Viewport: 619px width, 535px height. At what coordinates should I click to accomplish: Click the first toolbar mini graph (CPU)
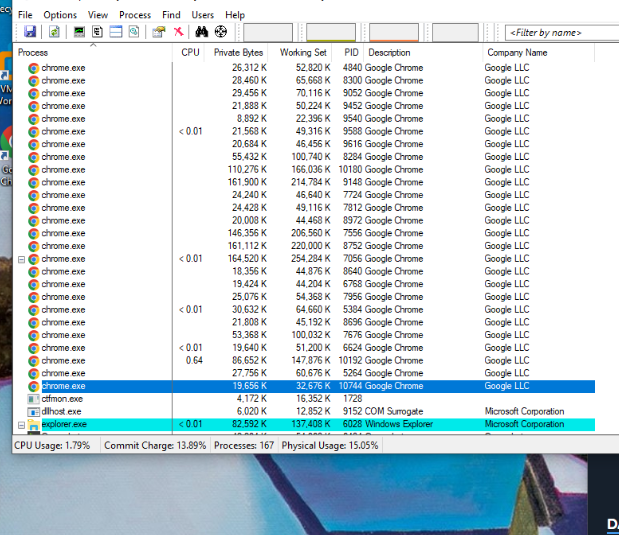point(268,32)
